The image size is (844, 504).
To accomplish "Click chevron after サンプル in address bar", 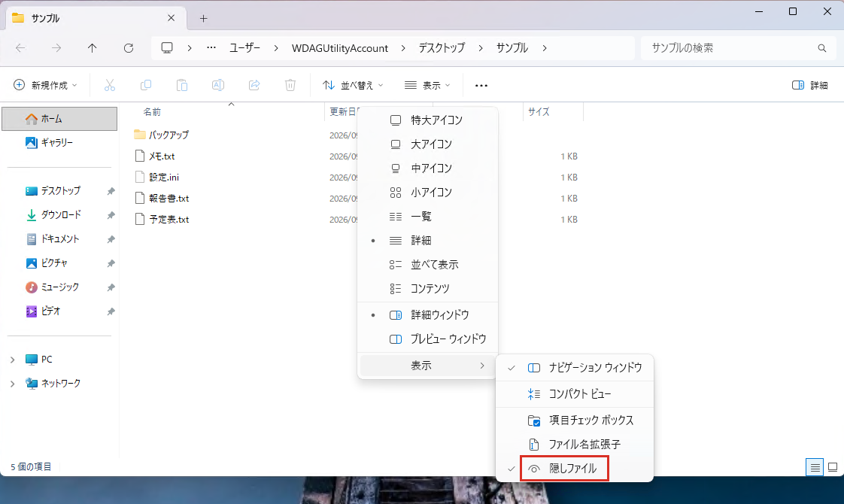I will tap(545, 48).
